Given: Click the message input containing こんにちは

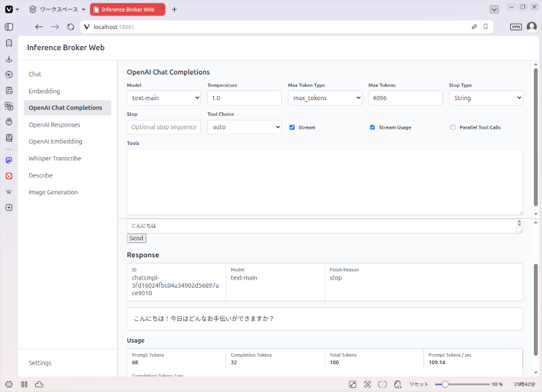Looking at the screenshot, I should (x=325, y=226).
